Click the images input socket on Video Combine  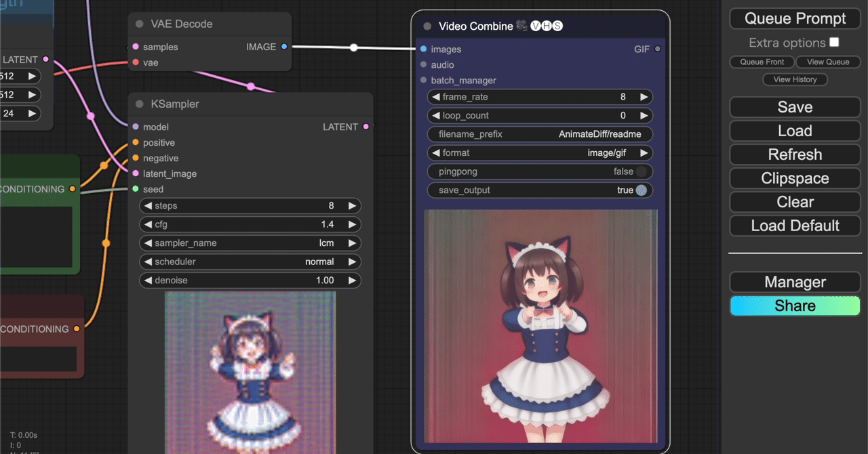tap(424, 49)
